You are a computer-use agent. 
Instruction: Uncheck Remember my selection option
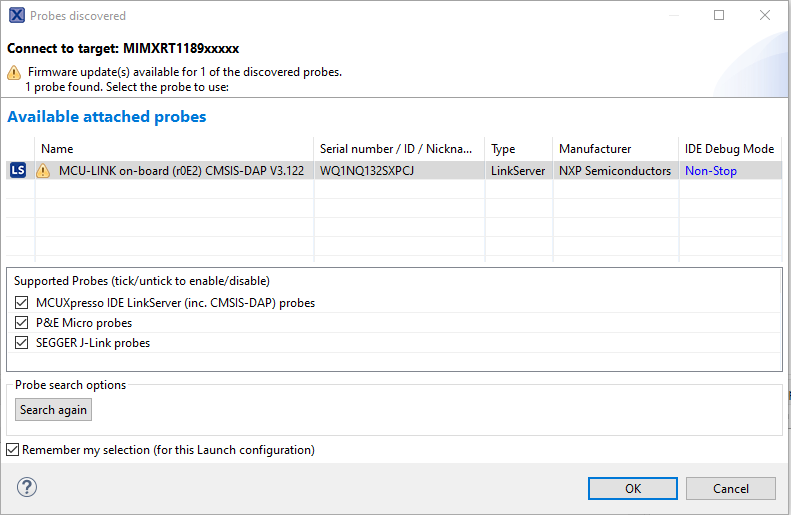13,450
